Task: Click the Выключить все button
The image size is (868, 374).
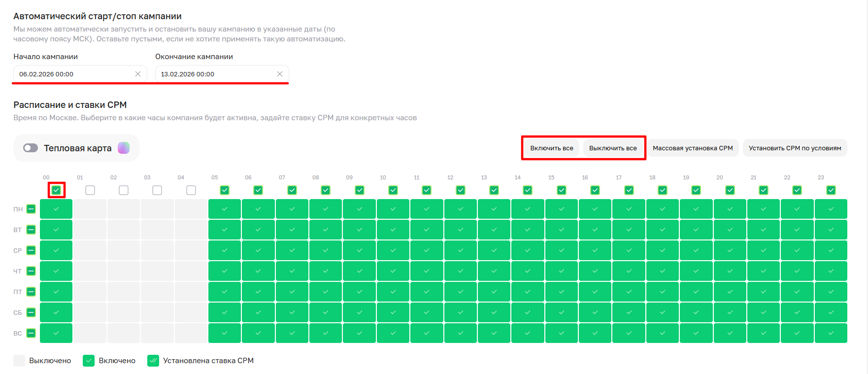Action: tap(613, 148)
